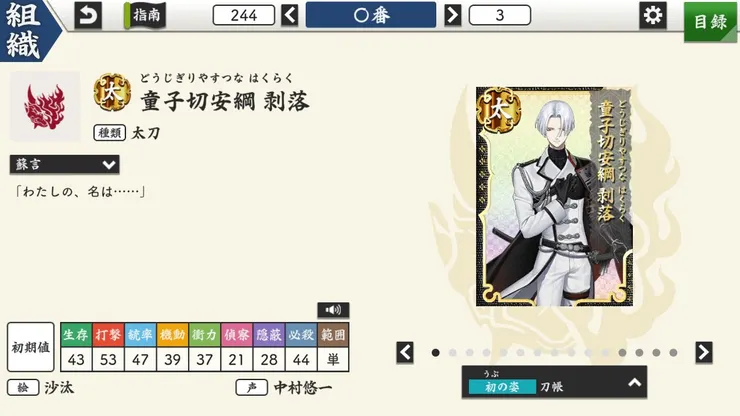This screenshot has width=740, height=416.
Task: Show previous card image arrow
Action: coord(405,352)
